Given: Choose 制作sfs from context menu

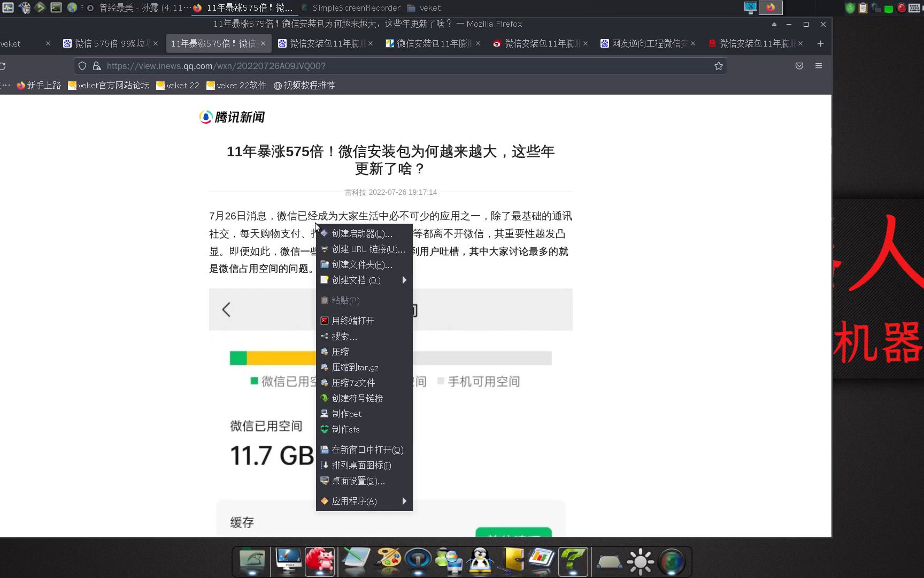Looking at the screenshot, I should pyautogui.click(x=364, y=429).
